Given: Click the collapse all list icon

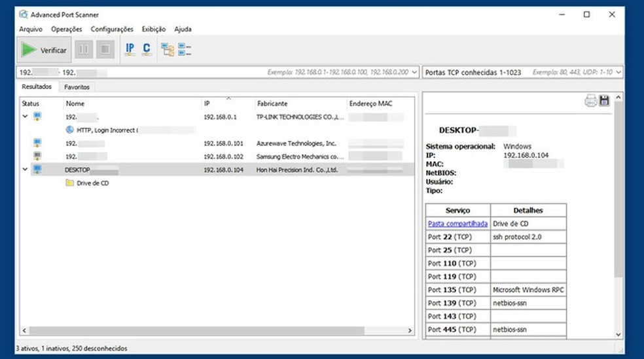Looking at the screenshot, I should 185,50.
